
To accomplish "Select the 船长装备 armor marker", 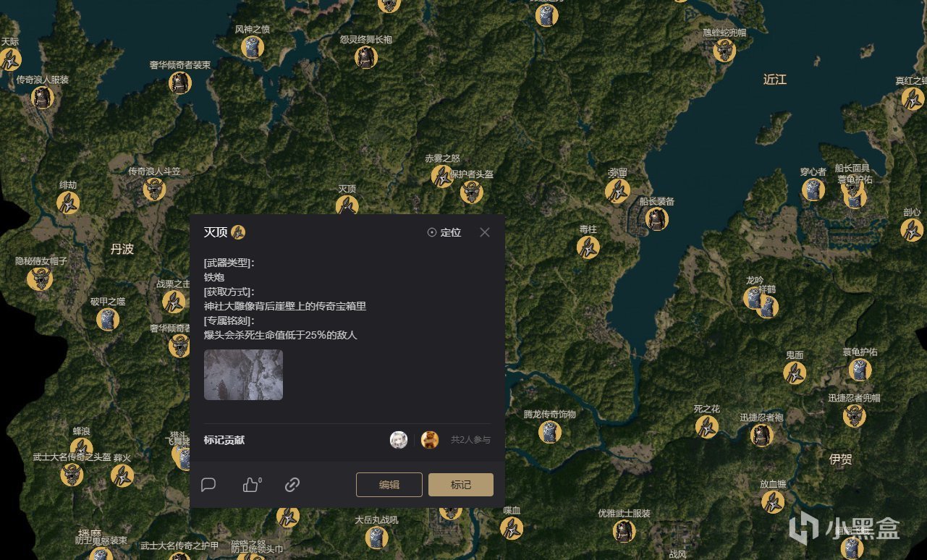I will tap(656, 219).
